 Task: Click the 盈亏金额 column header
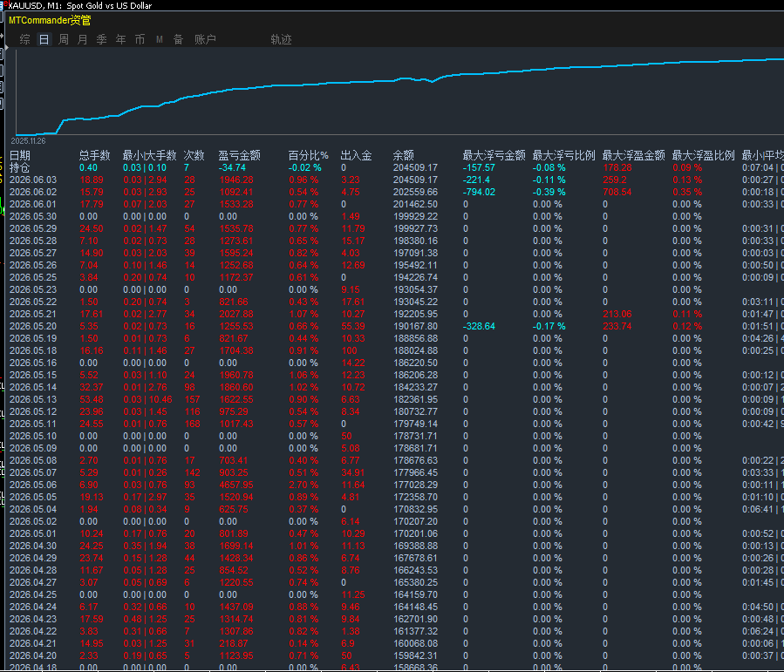tap(239, 155)
